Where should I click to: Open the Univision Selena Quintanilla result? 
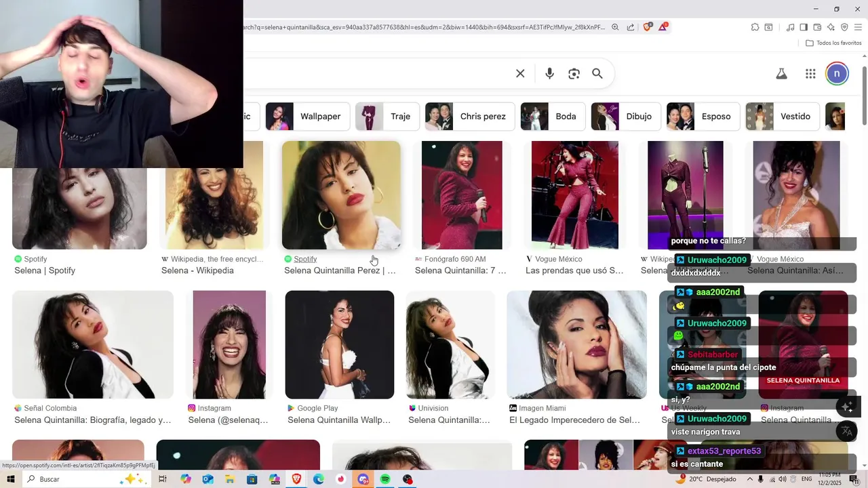pyautogui.click(x=449, y=420)
